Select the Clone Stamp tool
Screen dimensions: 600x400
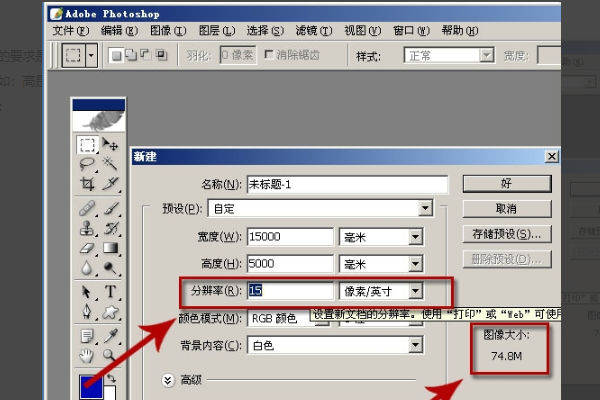point(87,228)
